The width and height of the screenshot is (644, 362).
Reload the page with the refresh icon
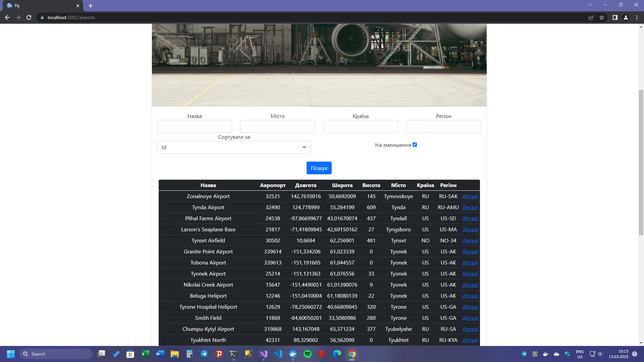29,17
